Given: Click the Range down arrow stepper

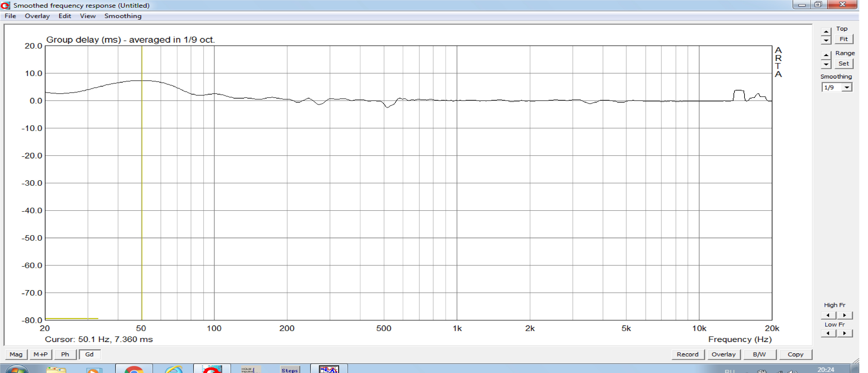Looking at the screenshot, I should click(826, 64).
